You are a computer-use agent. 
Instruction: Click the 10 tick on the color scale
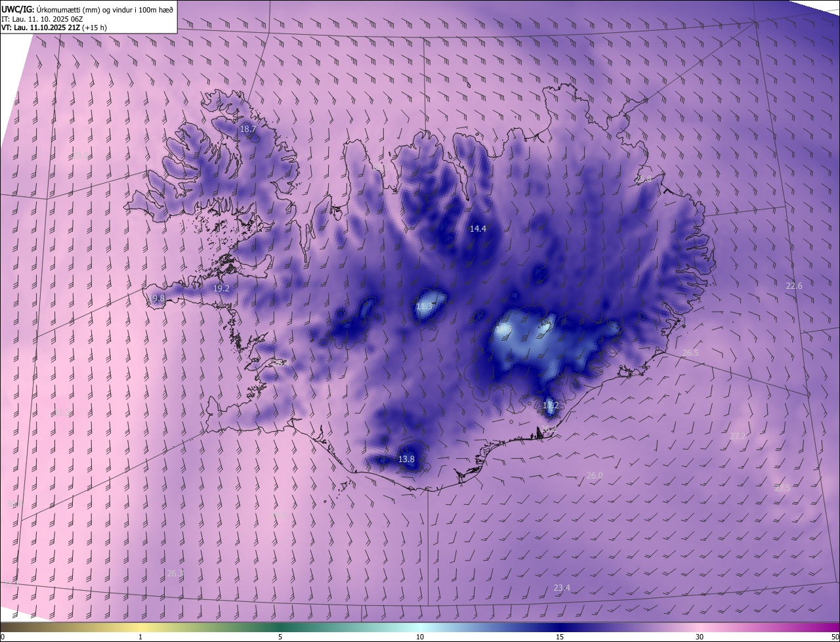pyautogui.click(x=420, y=637)
